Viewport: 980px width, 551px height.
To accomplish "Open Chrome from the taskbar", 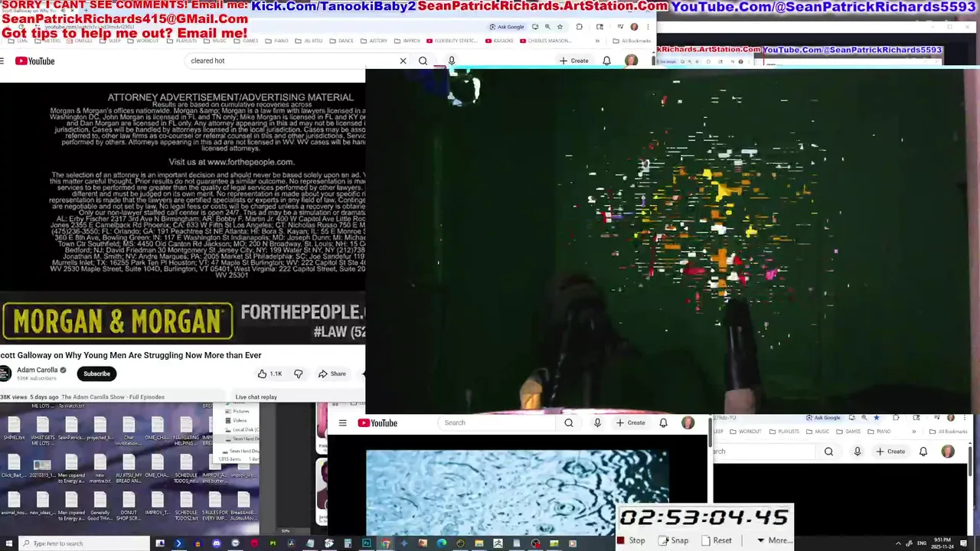I will (385, 543).
